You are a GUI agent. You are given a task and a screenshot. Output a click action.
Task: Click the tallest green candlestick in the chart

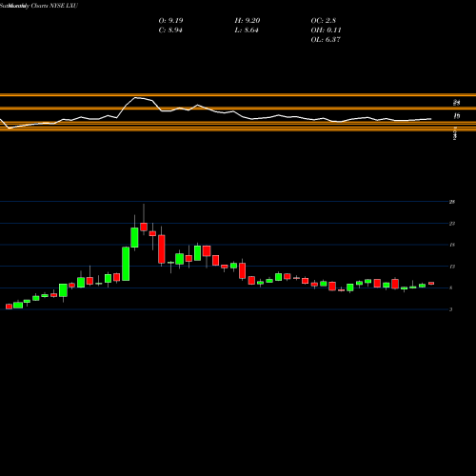(x=126, y=264)
